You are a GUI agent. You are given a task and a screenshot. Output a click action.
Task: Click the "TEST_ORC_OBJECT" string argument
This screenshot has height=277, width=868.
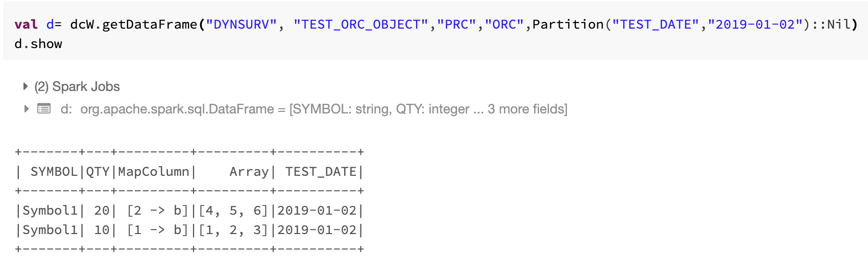coord(361,25)
